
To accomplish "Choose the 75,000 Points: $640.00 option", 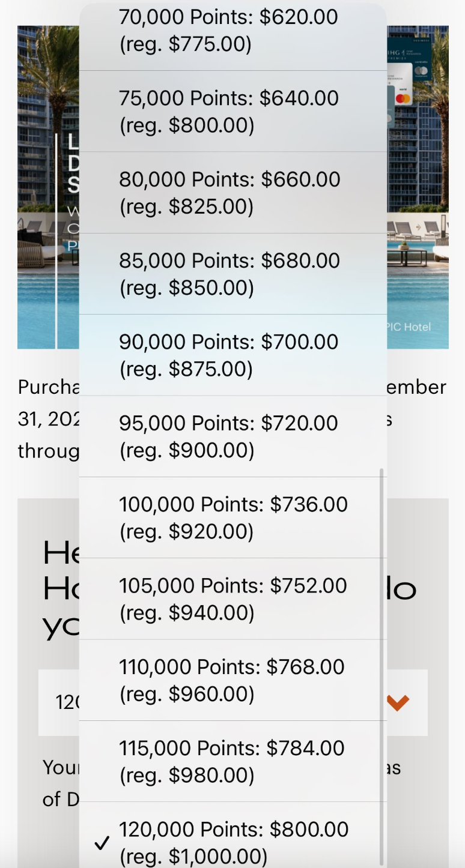I will pos(228,112).
